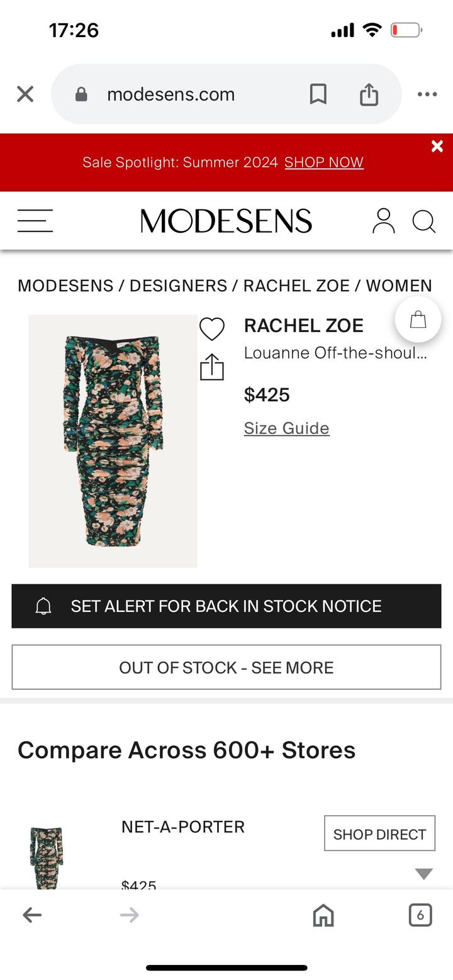Dismiss the red sale banner
Viewport: 453px width, 980px height.
437,147
